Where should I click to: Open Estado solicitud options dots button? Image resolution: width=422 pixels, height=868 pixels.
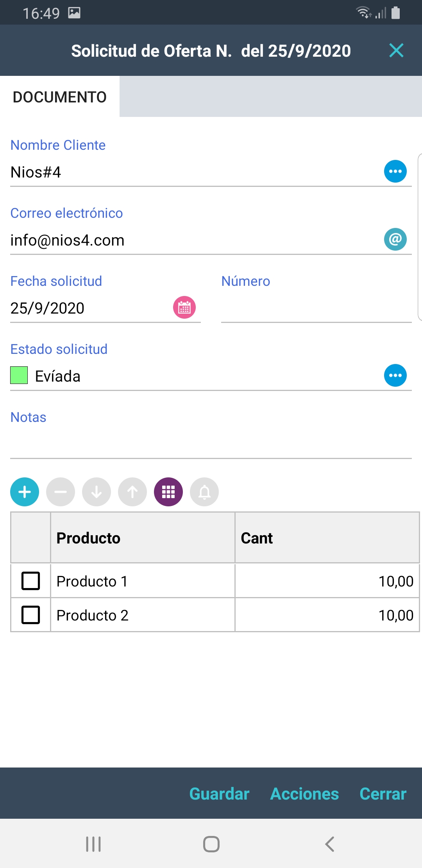395,375
